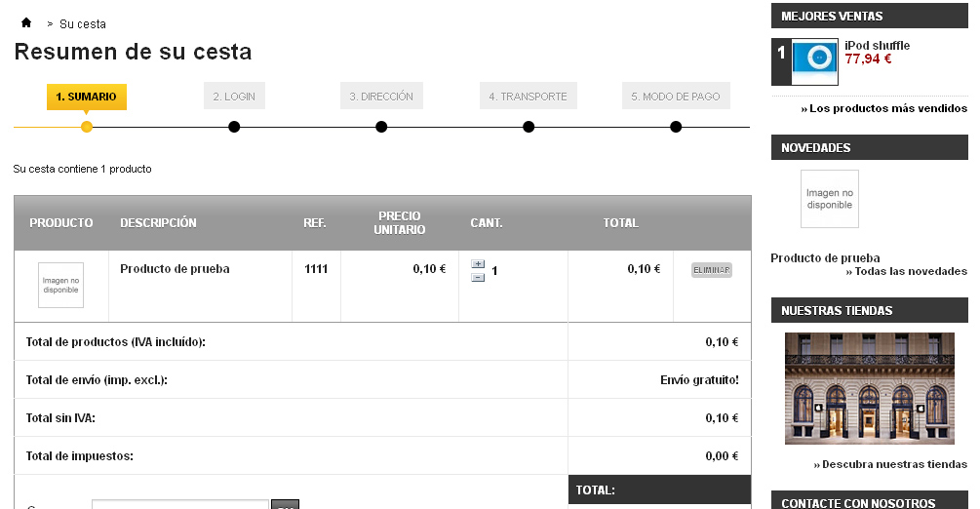The image size is (980, 509).
Task: Jump to the 5. Modo de pago step
Action: [x=676, y=97]
